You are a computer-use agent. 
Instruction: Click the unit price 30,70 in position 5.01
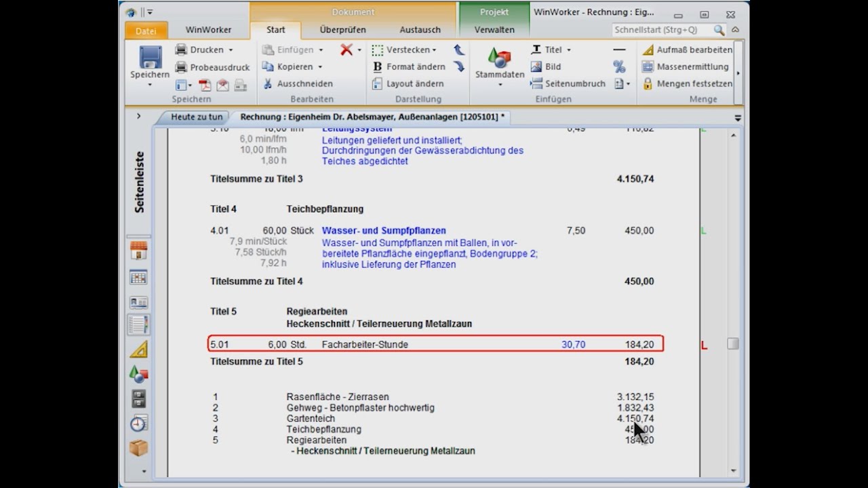click(574, 344)
